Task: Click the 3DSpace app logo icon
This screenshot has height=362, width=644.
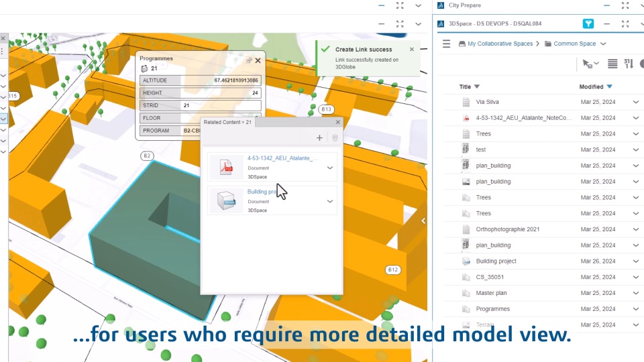Action: 441,24
